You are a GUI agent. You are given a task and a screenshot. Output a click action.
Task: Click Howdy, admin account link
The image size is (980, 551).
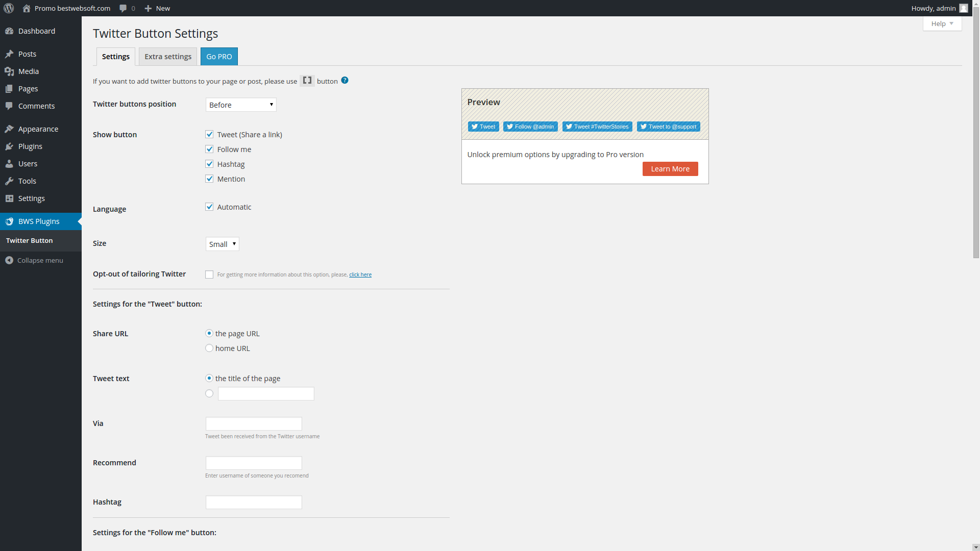tap(934, 8)
